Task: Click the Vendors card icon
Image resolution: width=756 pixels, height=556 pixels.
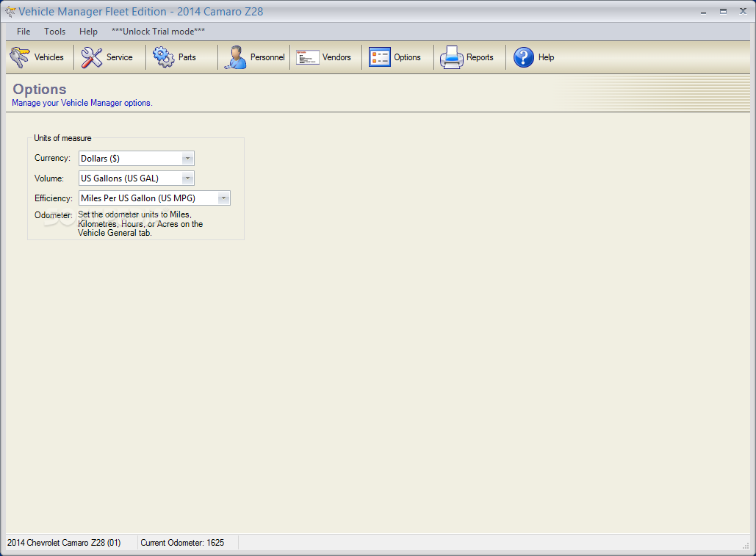Action: [308, 57]
